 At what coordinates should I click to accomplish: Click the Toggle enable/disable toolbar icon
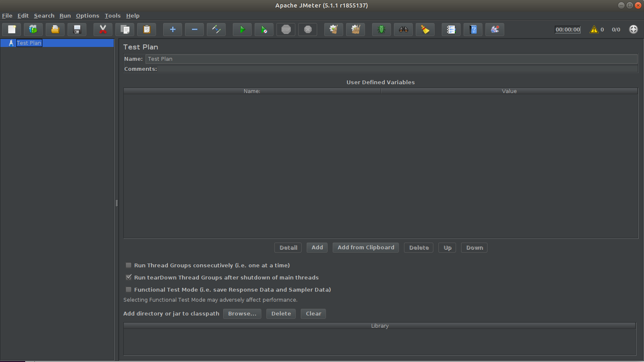[x=216, y=29]
